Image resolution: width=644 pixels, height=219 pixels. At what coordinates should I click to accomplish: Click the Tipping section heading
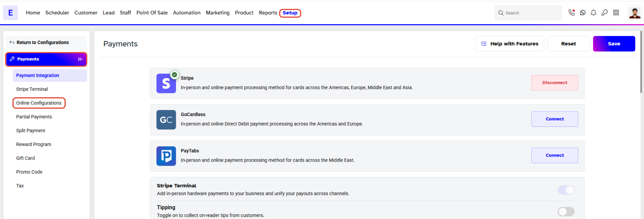[166, 207]
